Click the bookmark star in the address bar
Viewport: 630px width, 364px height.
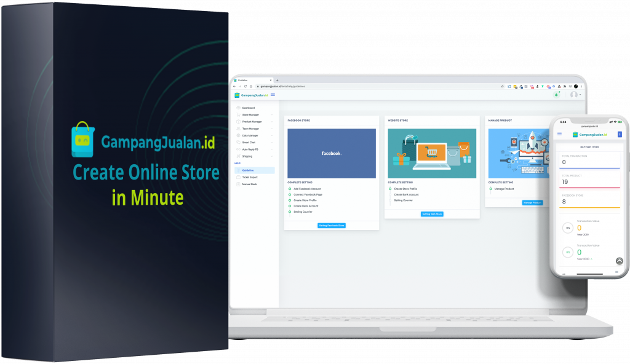coord(503,87)
